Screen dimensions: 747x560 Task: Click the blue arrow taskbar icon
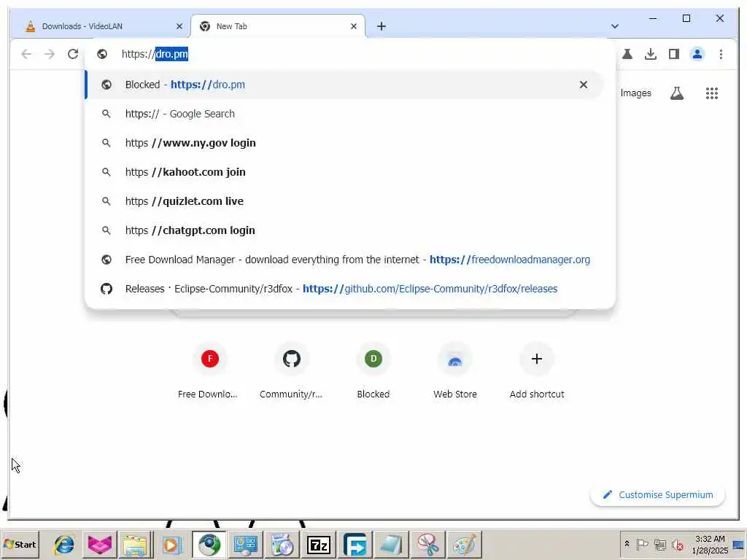(355, 544)
